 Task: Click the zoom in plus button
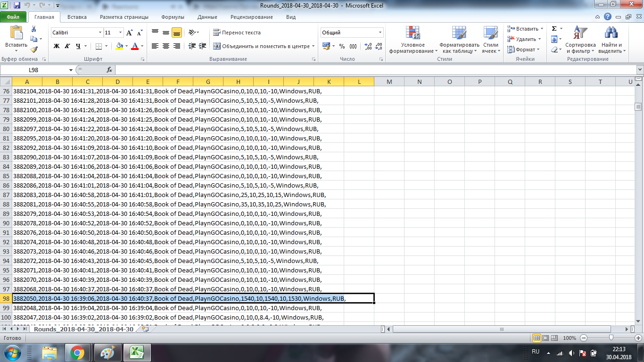637,338
